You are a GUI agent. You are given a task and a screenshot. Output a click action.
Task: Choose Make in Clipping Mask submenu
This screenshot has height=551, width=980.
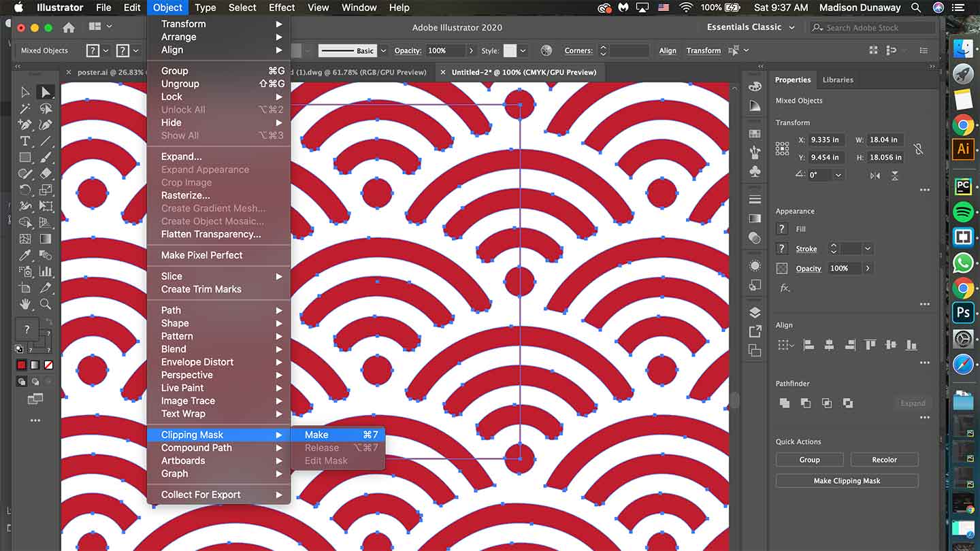(338, 435)
